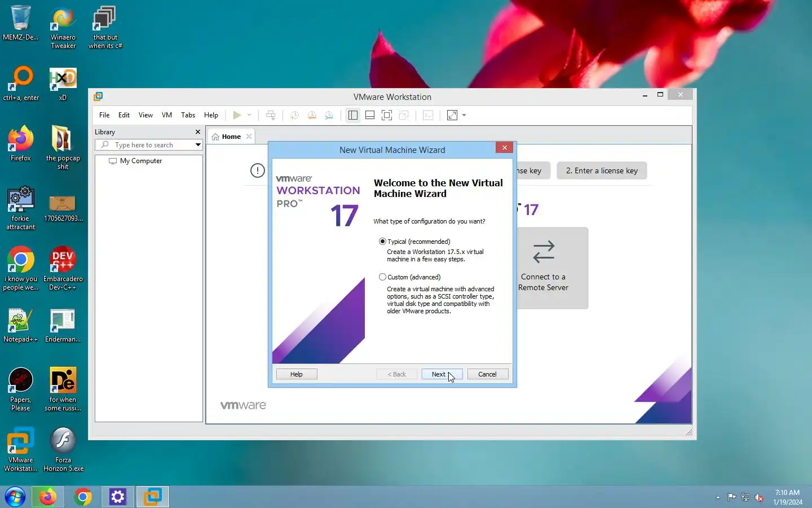The height and width of the screenshot is (508, 812).
Task: Open the Tabs menu
Action: (x=188, y=115)
